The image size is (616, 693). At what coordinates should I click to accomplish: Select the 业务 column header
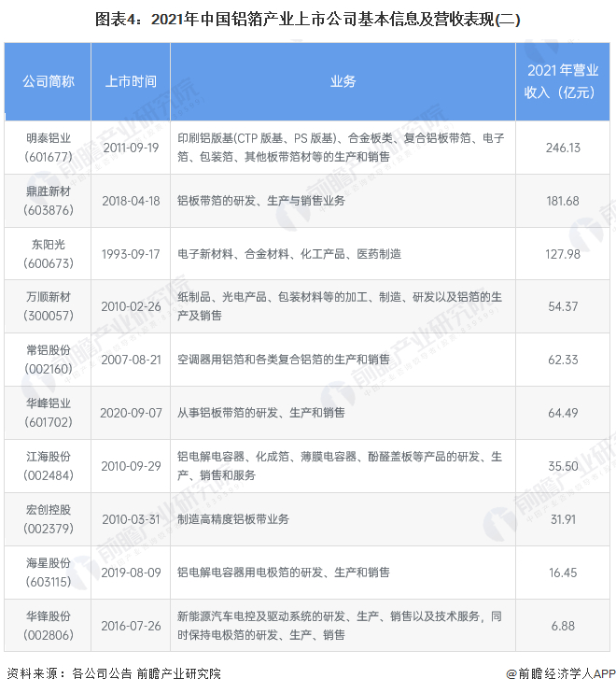[x=343, y=81]
